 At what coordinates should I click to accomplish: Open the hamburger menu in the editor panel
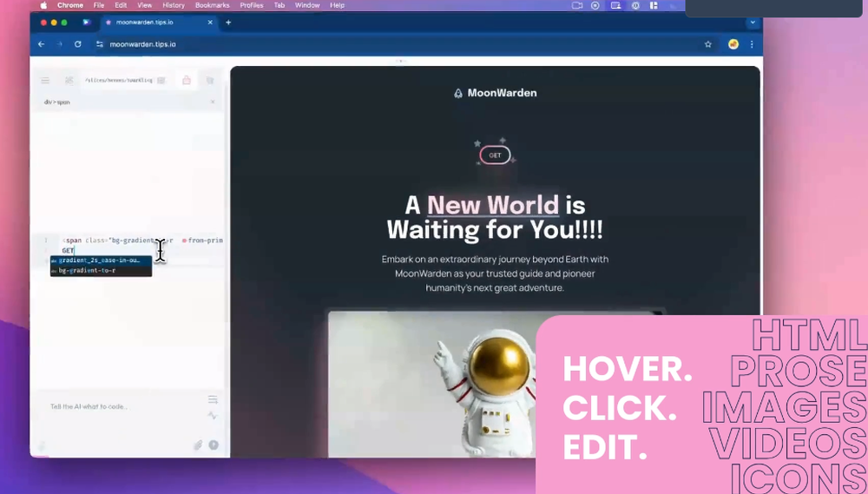[x=45, y=80]
